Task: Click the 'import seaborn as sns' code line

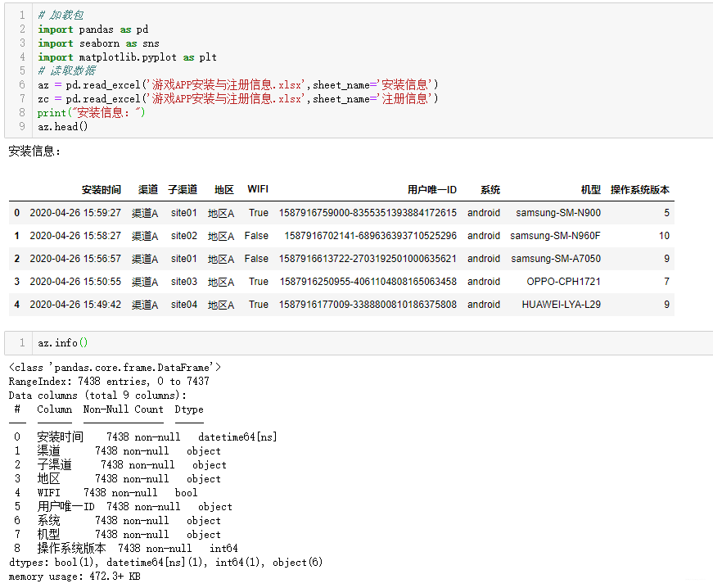Action: point(99,43)
